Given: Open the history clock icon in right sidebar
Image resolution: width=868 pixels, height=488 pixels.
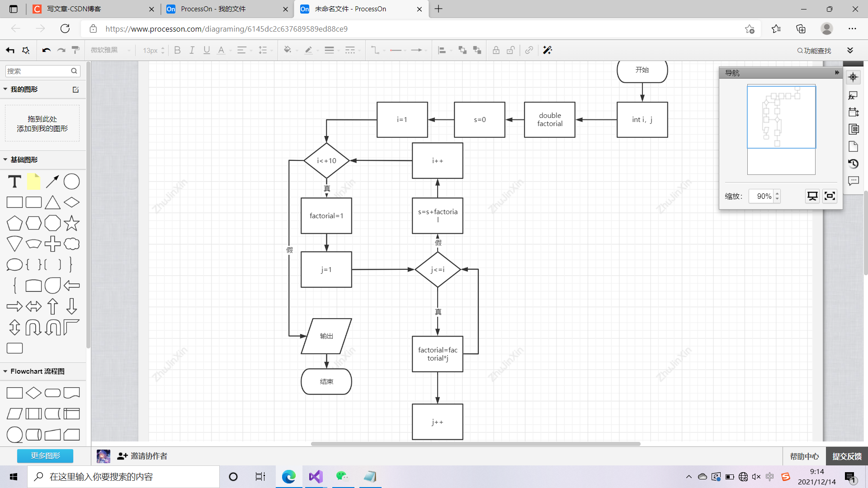Looking at the screenshot, I should (x=853, y=164).
